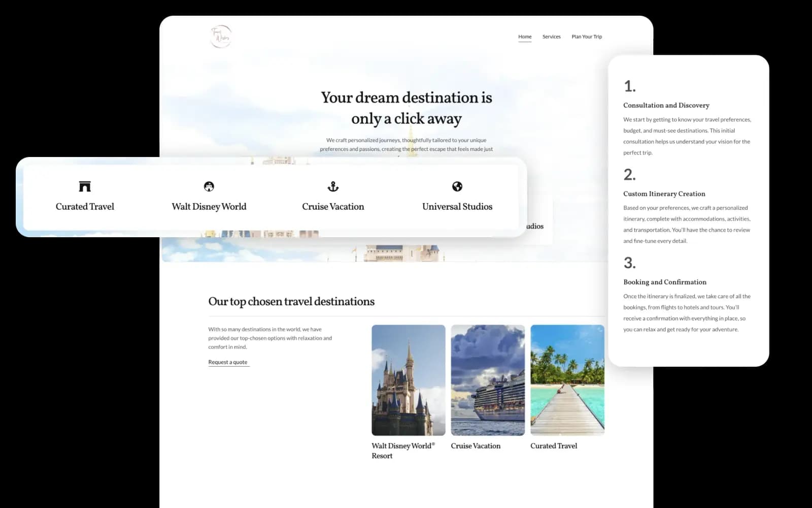Select the Universal Studios label in overlay
The width and height of the screenshot is (812, 508).
[x=457, y=206]
